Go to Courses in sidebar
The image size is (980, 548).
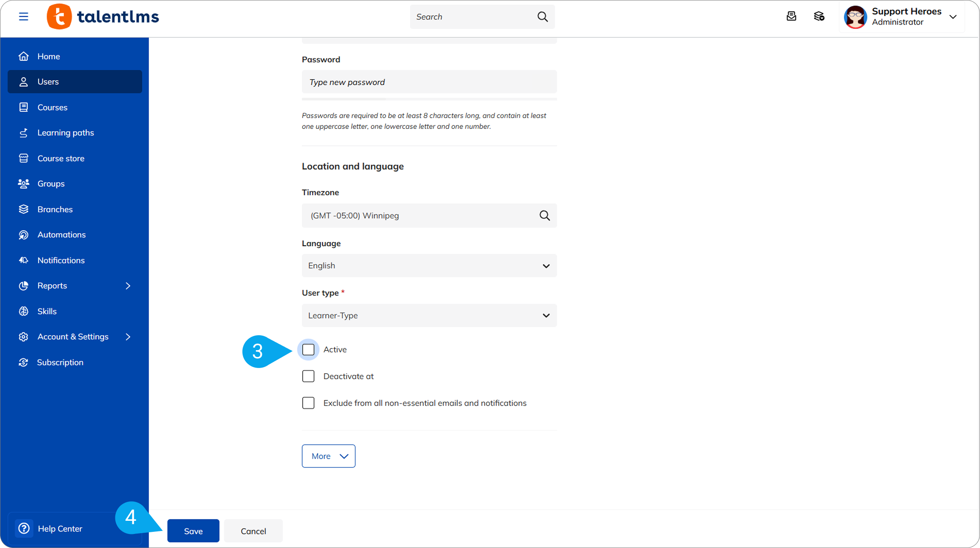(52, 107)
